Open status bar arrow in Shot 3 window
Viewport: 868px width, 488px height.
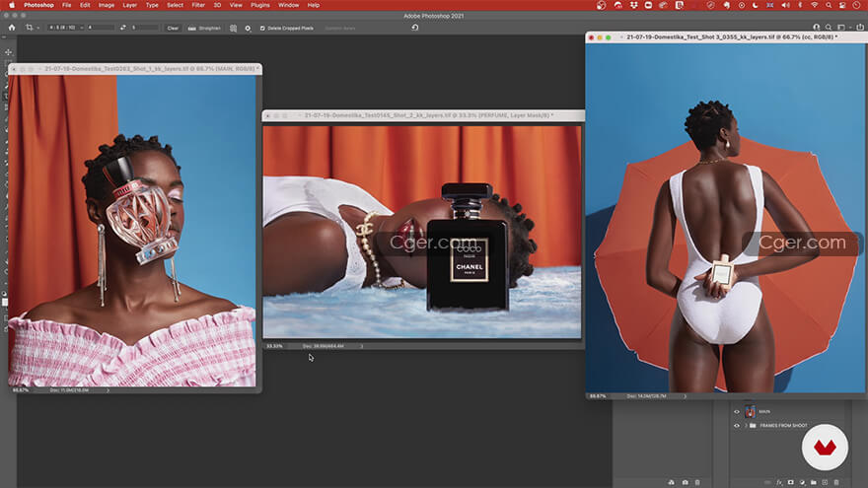point(685,396)
